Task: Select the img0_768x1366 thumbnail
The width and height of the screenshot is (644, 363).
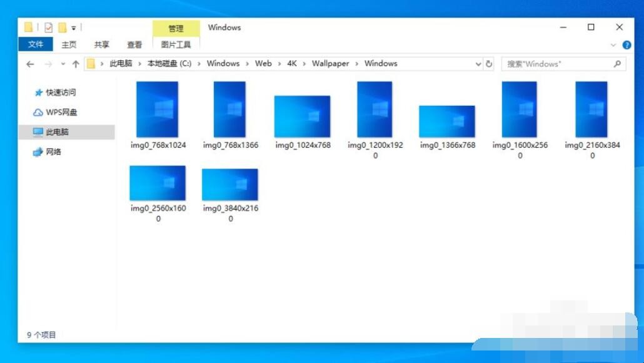Action: (229, 110)
